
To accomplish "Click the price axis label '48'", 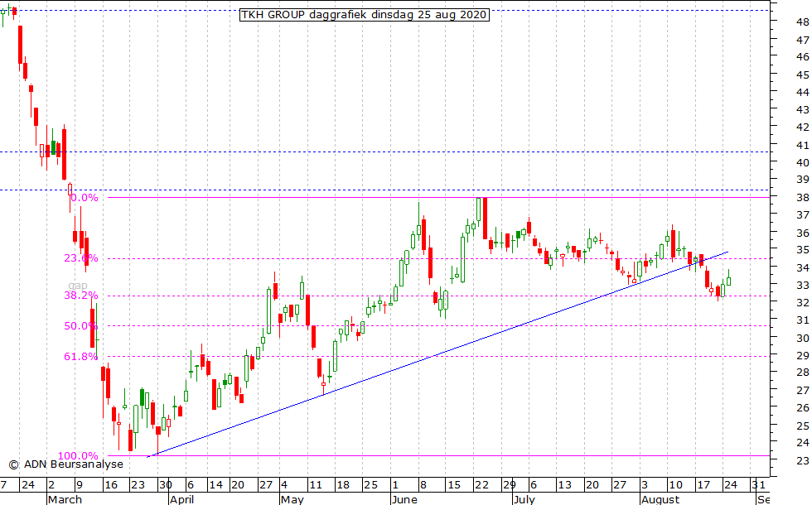I will pyautogui.click(x=803, y=22).
